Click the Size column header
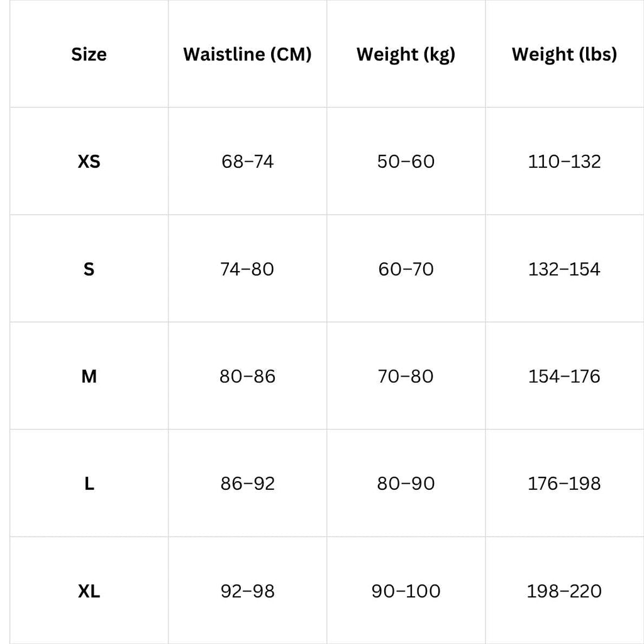The height and width of the screenshot is (644, 644). (89, 54)
